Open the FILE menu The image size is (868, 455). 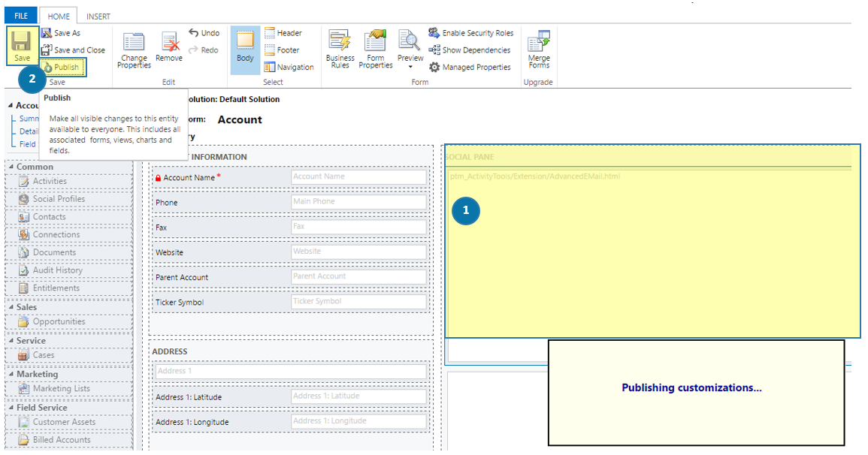(x=20, y=16)
